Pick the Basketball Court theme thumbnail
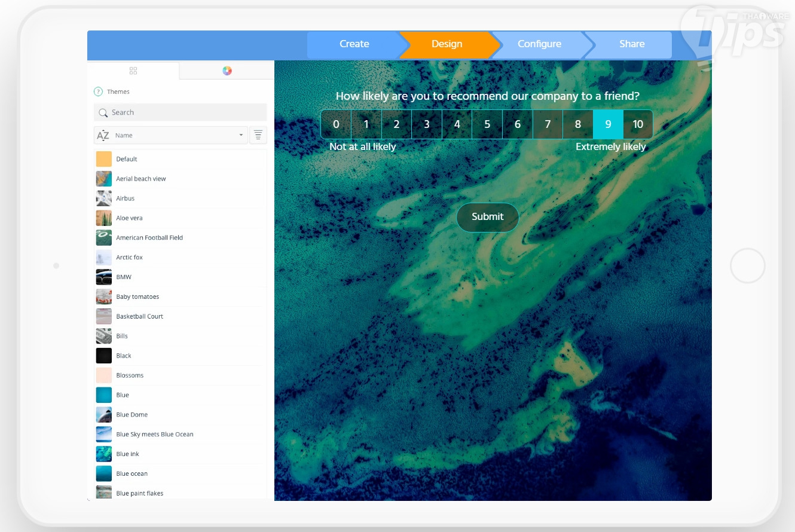 click(x=104, y=316)
